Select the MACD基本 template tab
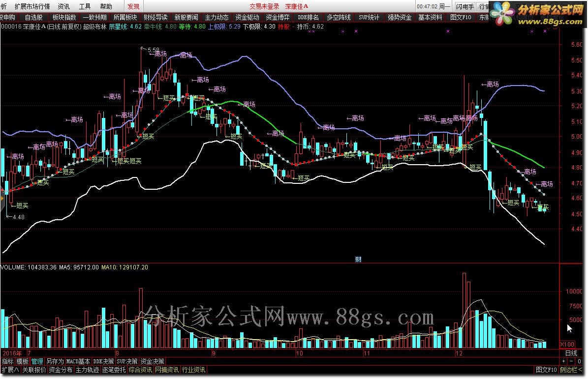 tap(78, 361)
